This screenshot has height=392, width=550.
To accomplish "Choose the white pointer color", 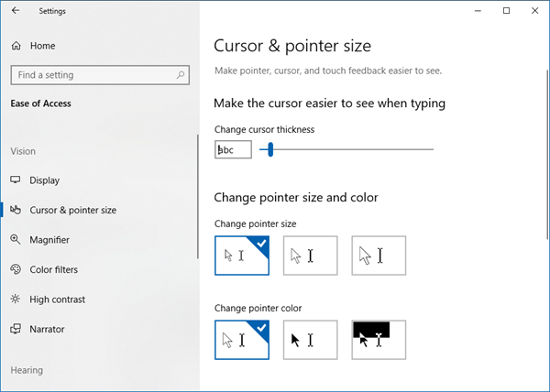I will 242,340.
